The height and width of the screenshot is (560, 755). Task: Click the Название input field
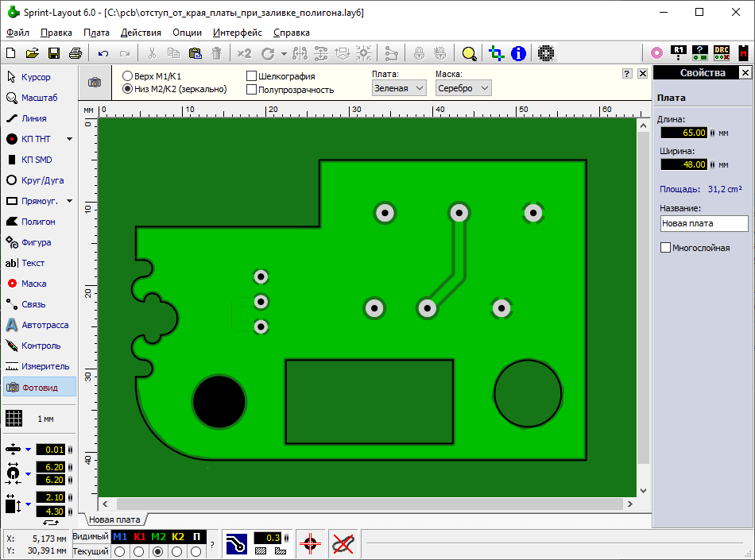pyautogui.click(x=703, y=223)
